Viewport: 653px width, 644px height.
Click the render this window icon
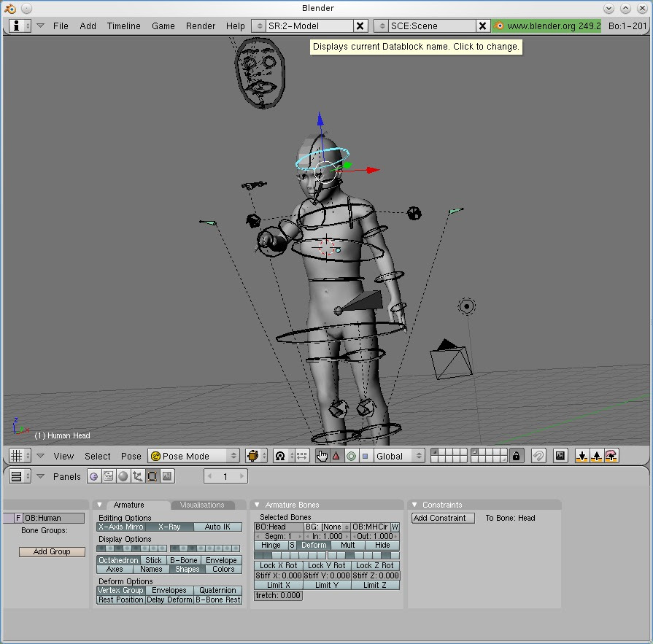[560, 457]
